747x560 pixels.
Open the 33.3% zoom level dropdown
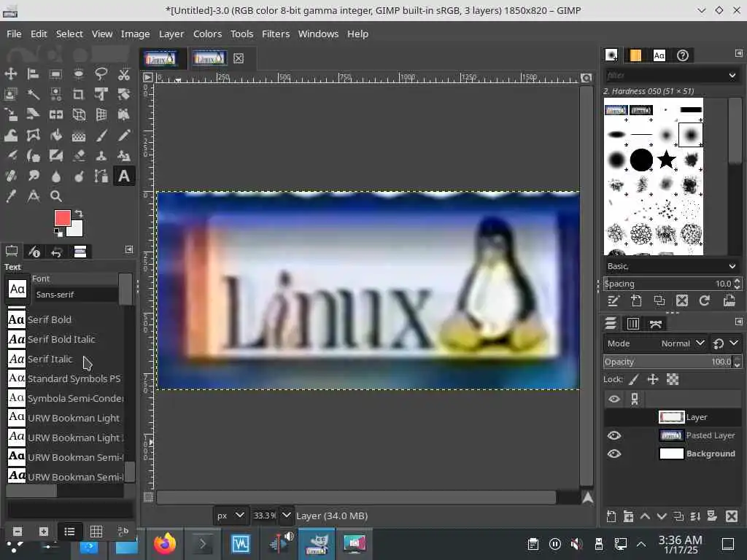tap(286, 516)
